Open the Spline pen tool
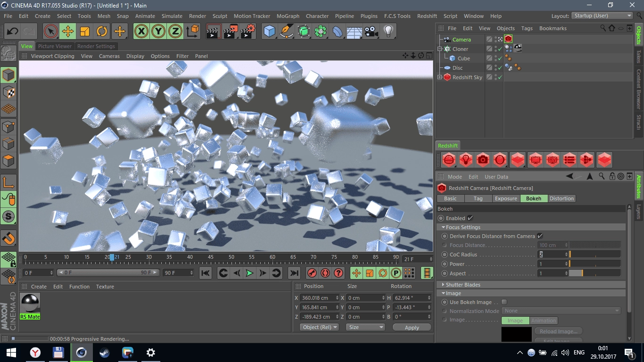The height and width of the screenshot is (362, 644). click(x=287, y=32)
